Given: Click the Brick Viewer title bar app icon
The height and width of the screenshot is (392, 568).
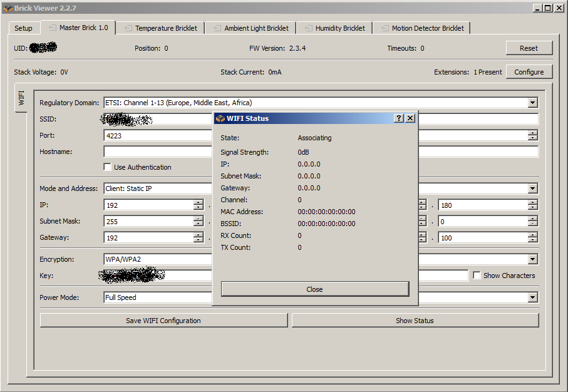Looking at the screenshot, I should [x=8, y=8].
